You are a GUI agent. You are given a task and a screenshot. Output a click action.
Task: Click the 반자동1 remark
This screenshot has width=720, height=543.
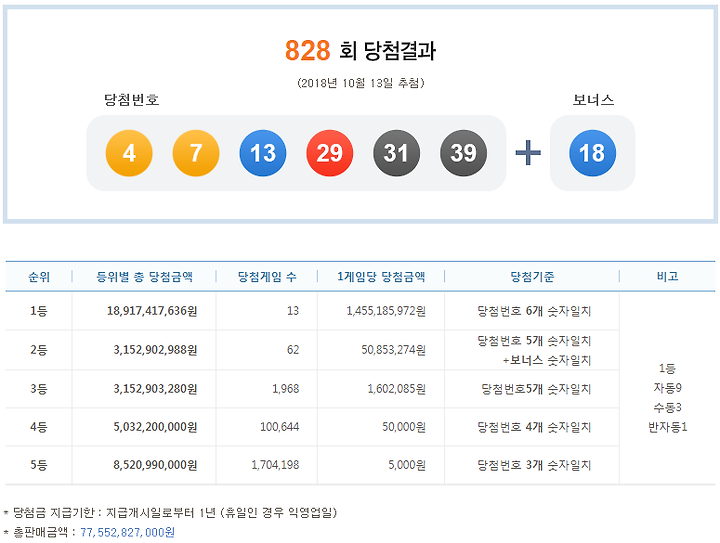click(x=667, y=427)
